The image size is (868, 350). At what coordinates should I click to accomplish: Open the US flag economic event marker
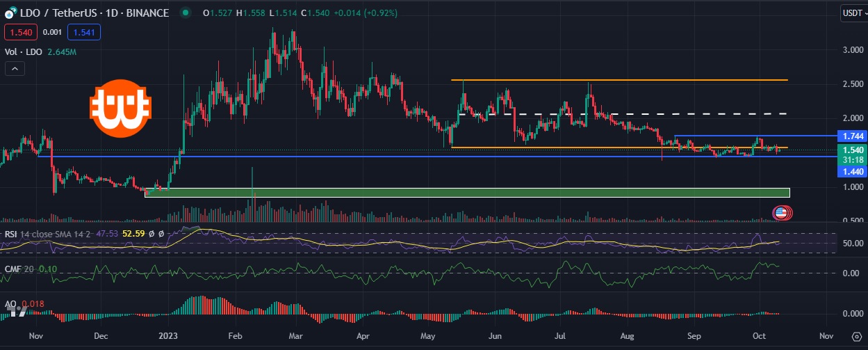click(x=781, y=213)
